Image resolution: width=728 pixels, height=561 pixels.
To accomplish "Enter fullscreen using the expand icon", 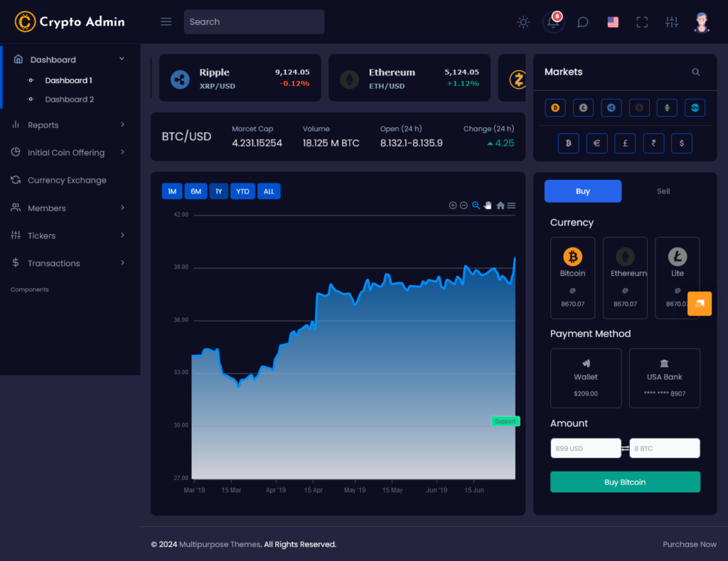I will click(642, 22).
